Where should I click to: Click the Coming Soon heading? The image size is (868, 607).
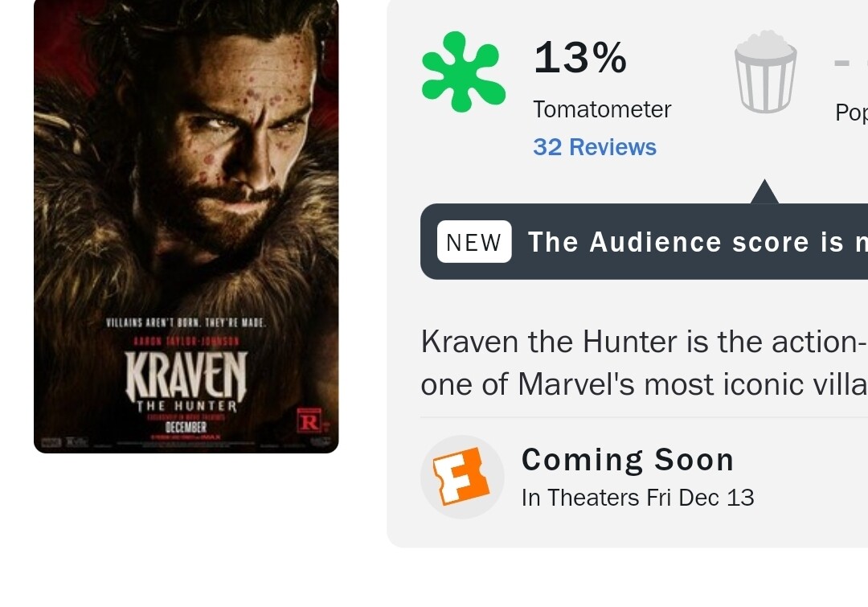click(628, 460)
